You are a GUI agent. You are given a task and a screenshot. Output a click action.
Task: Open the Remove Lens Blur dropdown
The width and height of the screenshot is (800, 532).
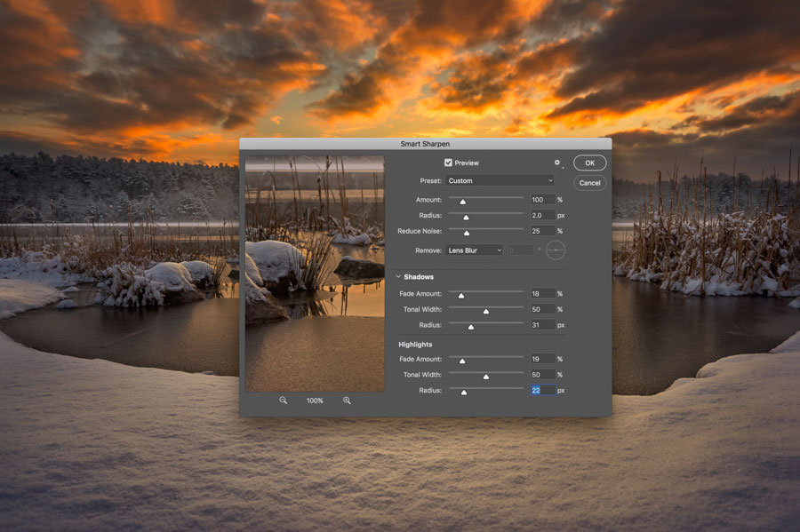coord(474,250)
